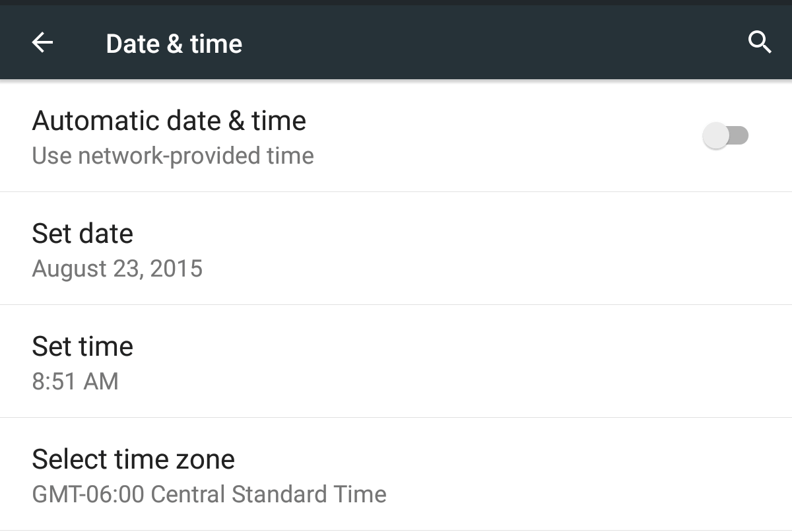Viewport: 792px width, 532px height.
Task: Click the Use network-provided time subtitle
Action: tap(173, 156)
